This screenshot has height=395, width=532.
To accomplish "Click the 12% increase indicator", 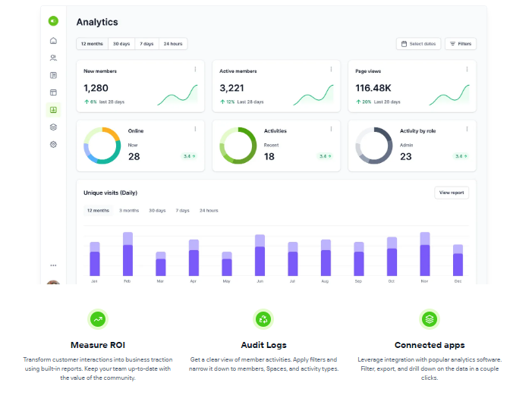I will tap(228, 102).
